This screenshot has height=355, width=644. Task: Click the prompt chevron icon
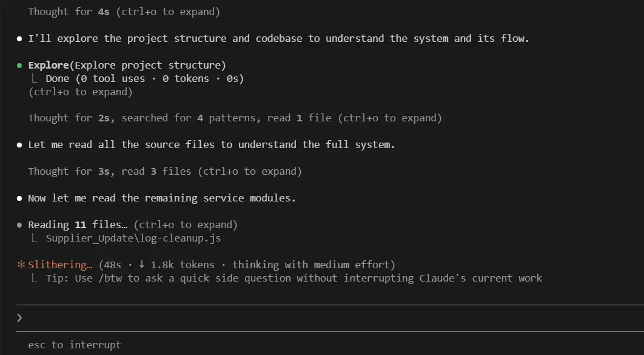coord(19,317)
